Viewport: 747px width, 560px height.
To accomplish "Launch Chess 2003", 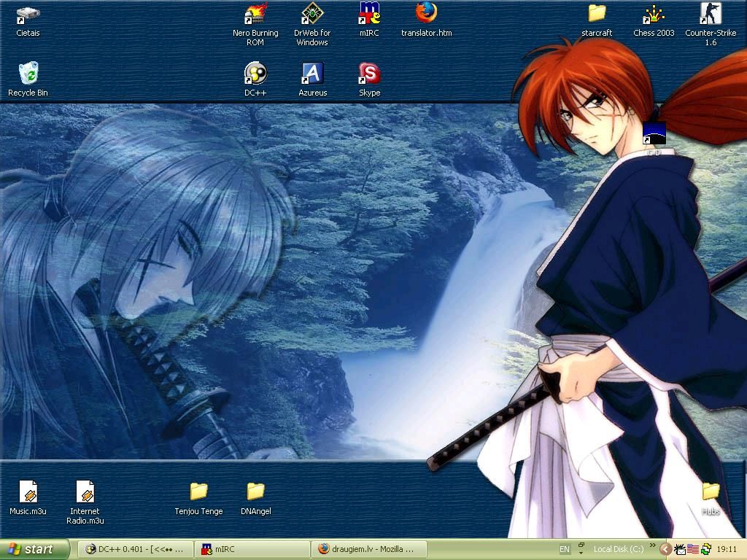I will click(654, 21).
